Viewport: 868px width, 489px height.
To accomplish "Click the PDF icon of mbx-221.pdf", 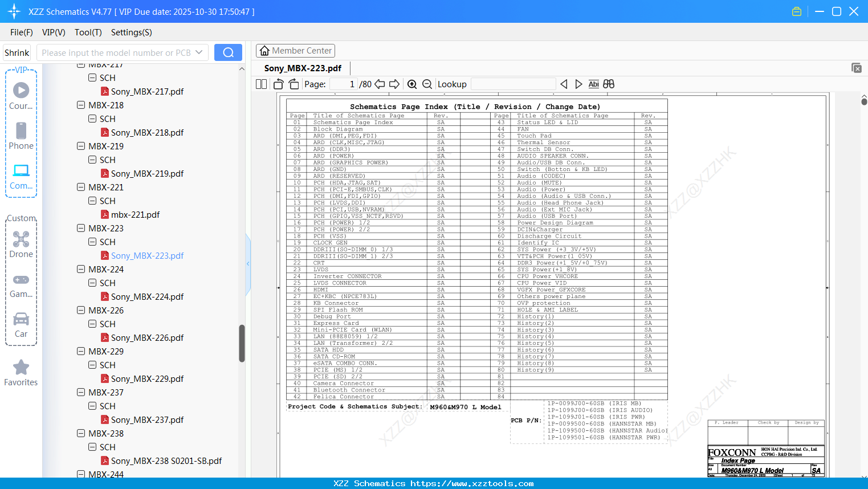I will point(105,214).
